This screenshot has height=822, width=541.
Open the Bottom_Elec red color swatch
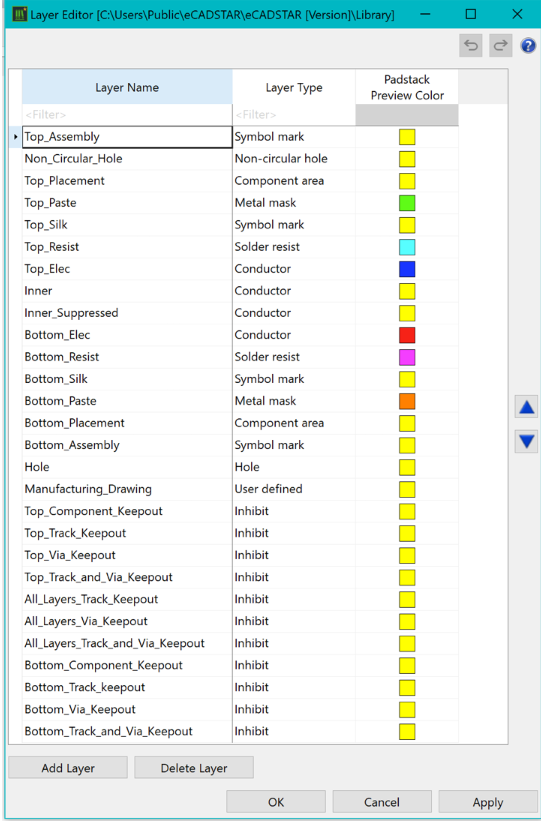[407, 335]
